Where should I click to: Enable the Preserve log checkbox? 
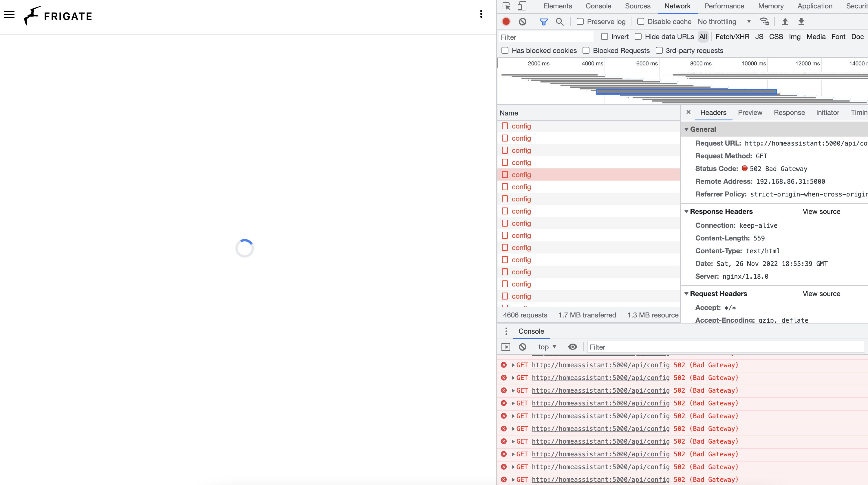[580, 21]
